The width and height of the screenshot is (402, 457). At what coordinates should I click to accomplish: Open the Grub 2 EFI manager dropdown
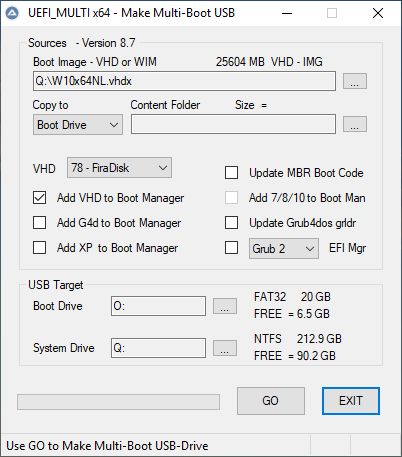pyautogui.click(x=284, y=248)
